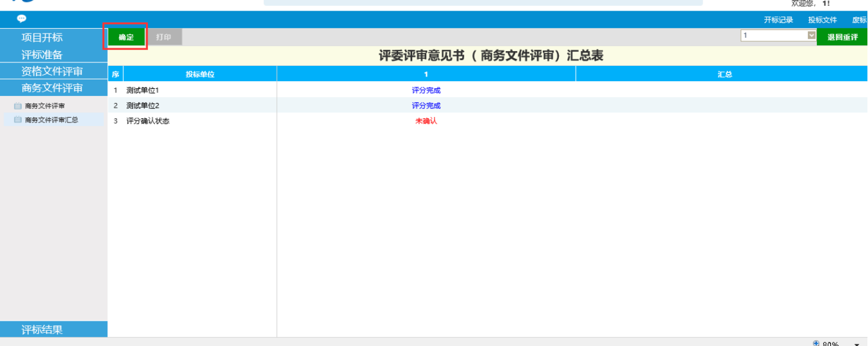Open the zoom level arrow next to 80%

(x=856, y=344)
